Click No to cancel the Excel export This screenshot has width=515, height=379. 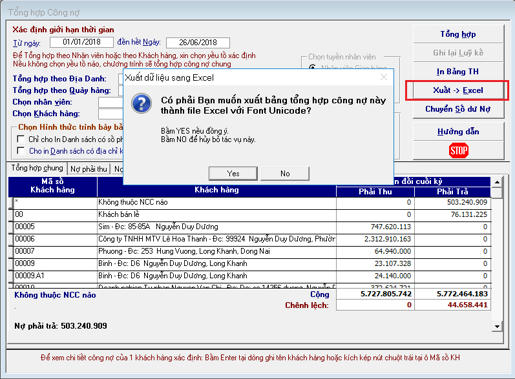285,173
